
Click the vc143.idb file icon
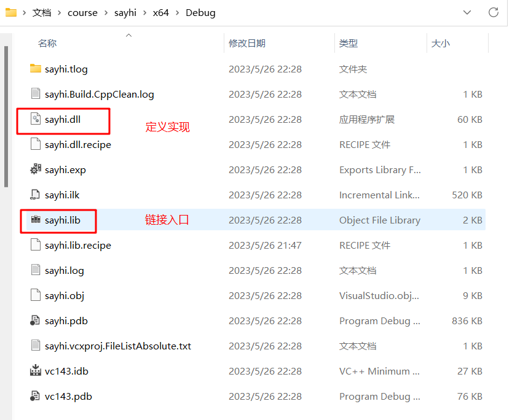click(x=35, y=371)
